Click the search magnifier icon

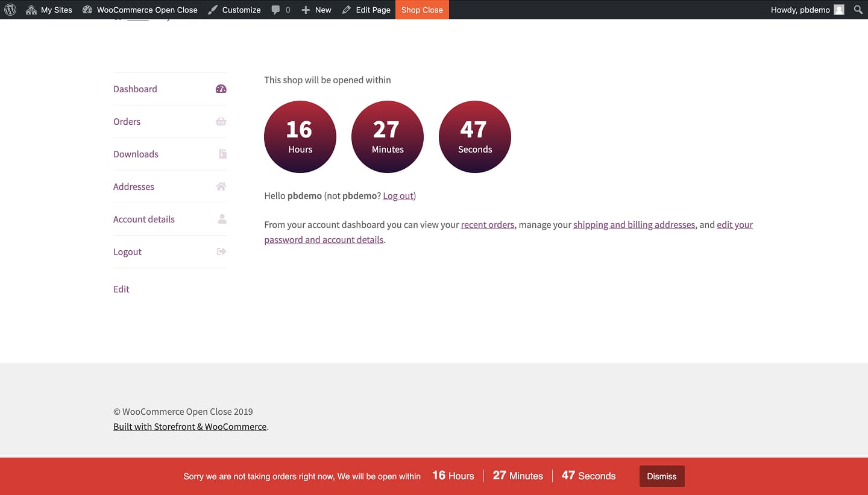tap(858, 10)
